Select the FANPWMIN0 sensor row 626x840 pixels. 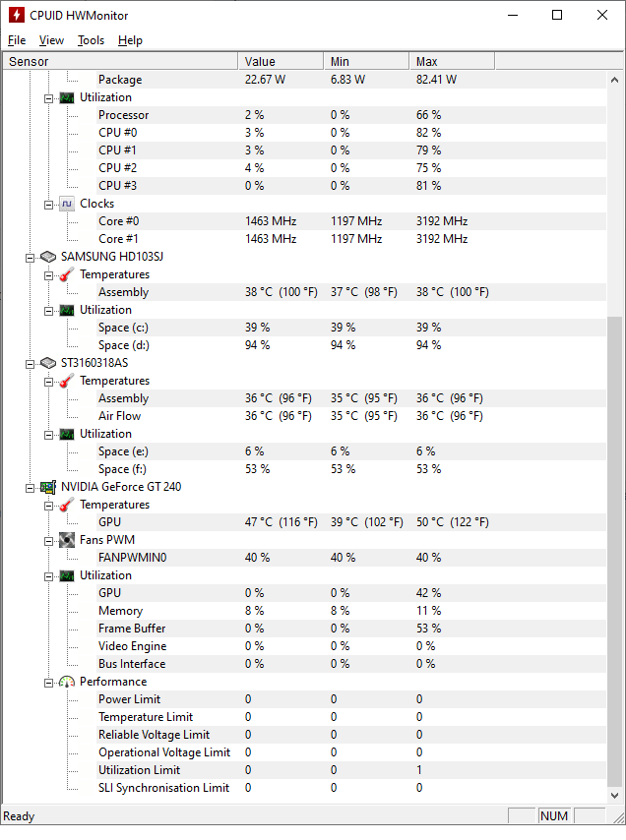pyautogui.click(x=132, y=558)
